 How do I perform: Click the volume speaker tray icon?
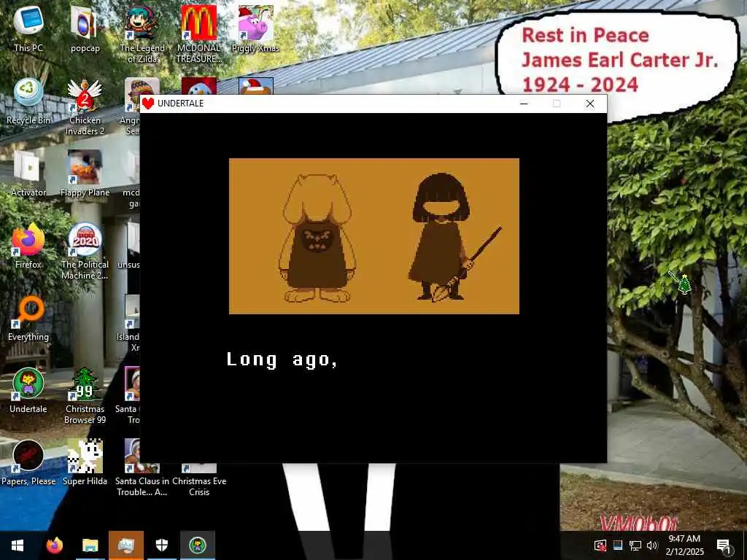tap(651, 545)
